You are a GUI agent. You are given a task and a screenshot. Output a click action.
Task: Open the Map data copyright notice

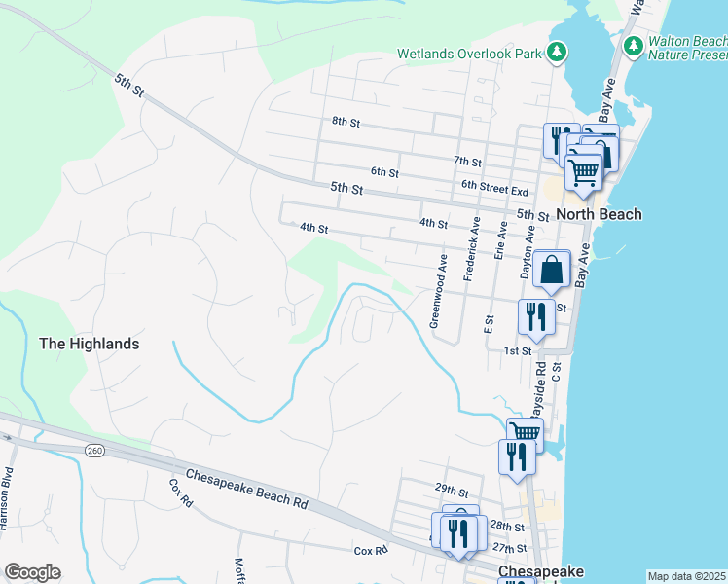click(x=687, y=576)
